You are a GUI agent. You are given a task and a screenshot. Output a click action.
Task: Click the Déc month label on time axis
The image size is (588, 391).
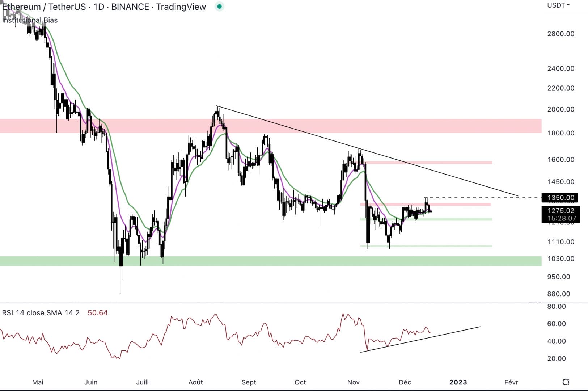tap(405, 382)
